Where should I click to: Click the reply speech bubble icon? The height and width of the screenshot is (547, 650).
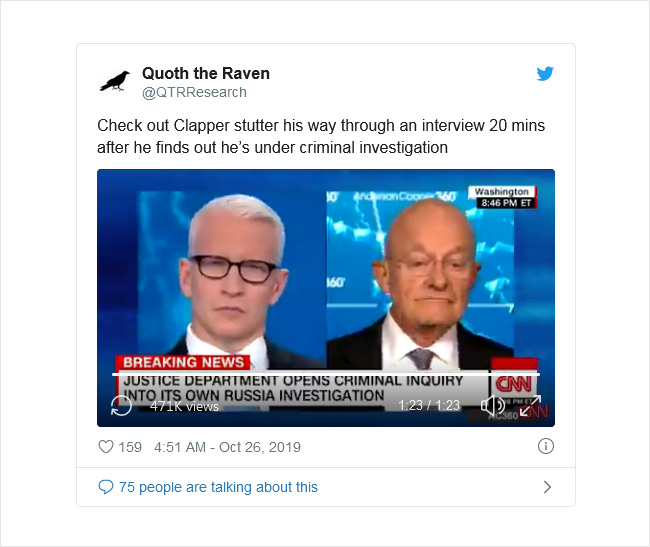coord(106,487)
